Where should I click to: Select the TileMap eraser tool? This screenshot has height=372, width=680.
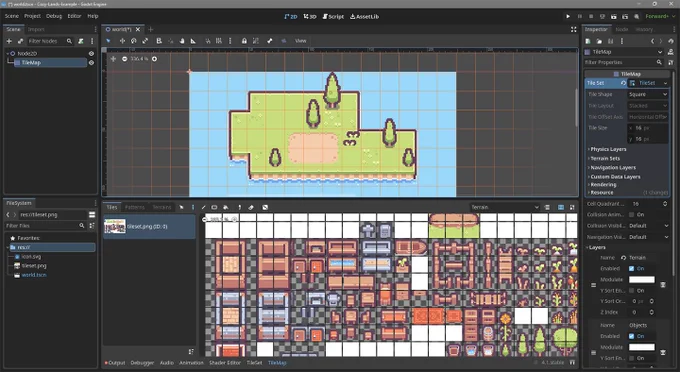[251, 207]
